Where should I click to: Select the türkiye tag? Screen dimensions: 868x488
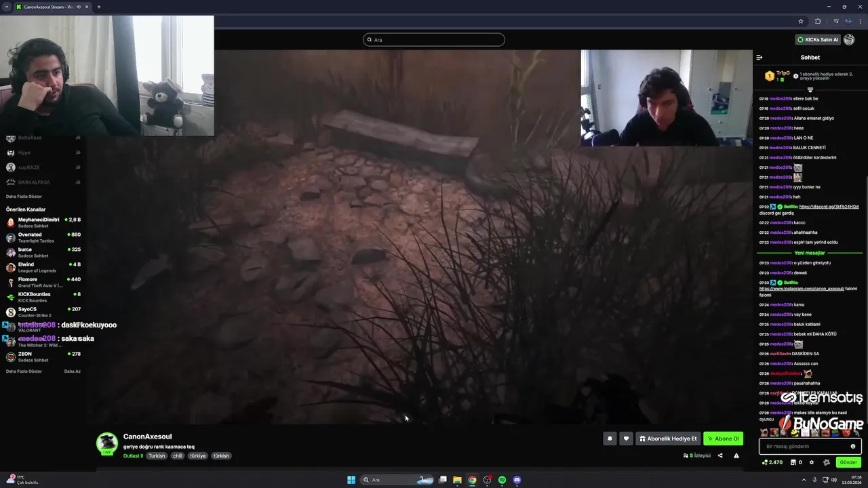[197, 455]
